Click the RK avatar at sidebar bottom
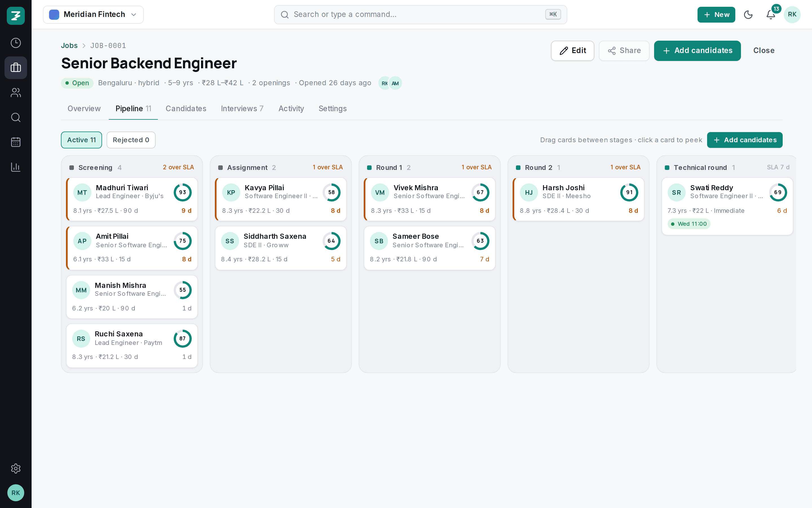The image size is (812, 508). (x=16, y=492)
